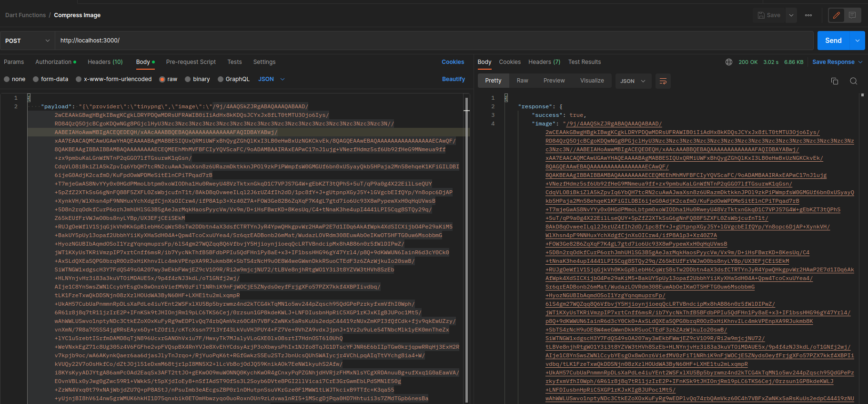Send the POST request
The image size is (868, 404).
coord(833,41)
